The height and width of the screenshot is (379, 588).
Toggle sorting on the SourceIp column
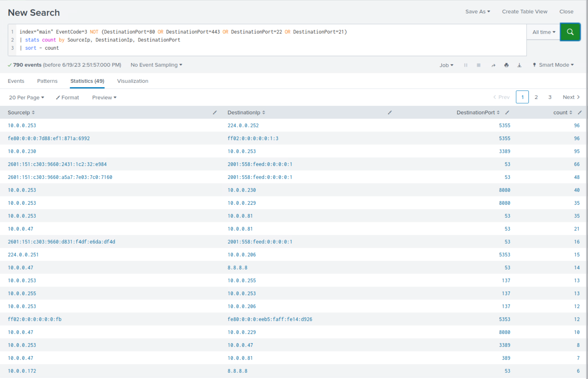click(x=33, y=112)
